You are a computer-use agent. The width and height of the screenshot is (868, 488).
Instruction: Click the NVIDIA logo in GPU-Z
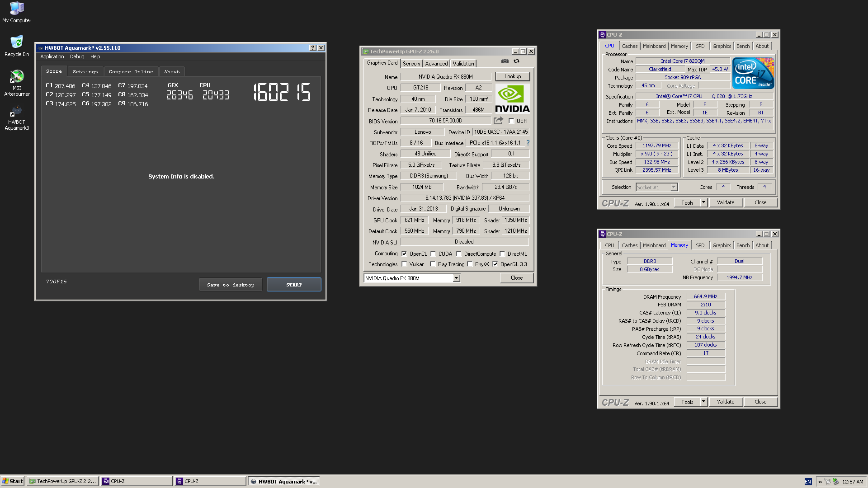pyautogui.click(x=512, y=99)
